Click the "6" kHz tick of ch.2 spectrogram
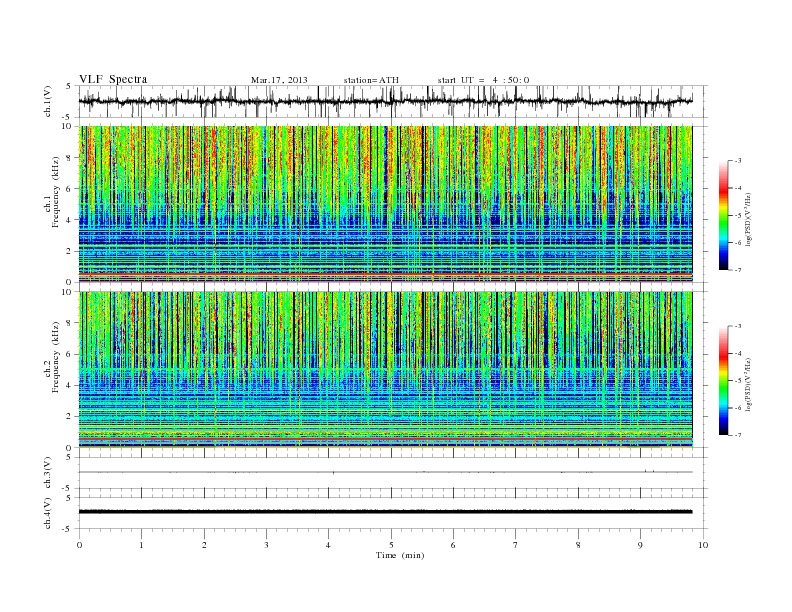Image resolution: width=792 pixels, height=612 pixels. 69,354
